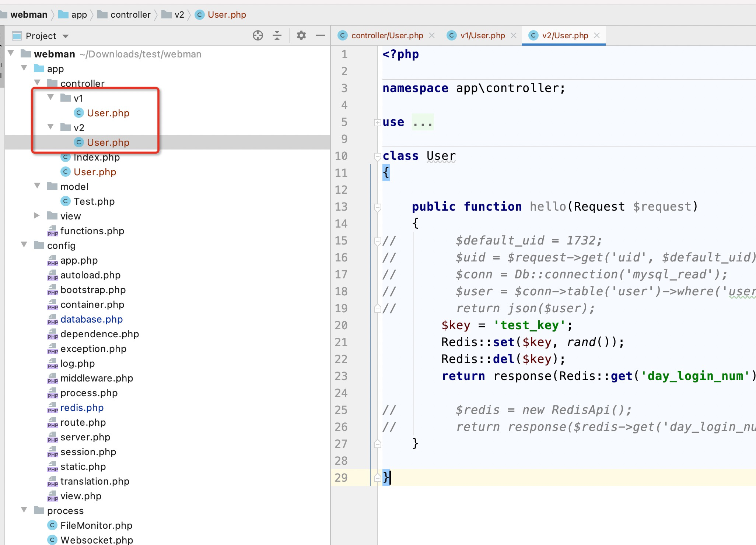The width and height of the screenshot is (756, 545).
Task: Open container.php in config
Action: pos(92,305)
